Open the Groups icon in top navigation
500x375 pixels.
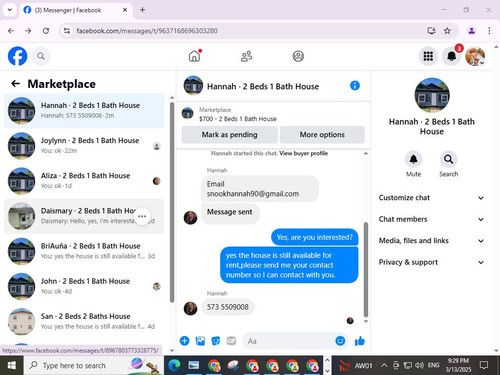298,56
